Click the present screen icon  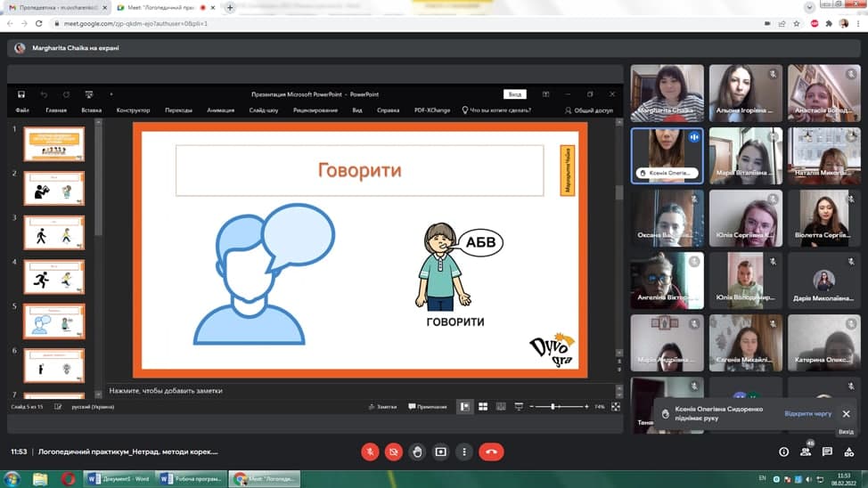(x=440, y=451)
